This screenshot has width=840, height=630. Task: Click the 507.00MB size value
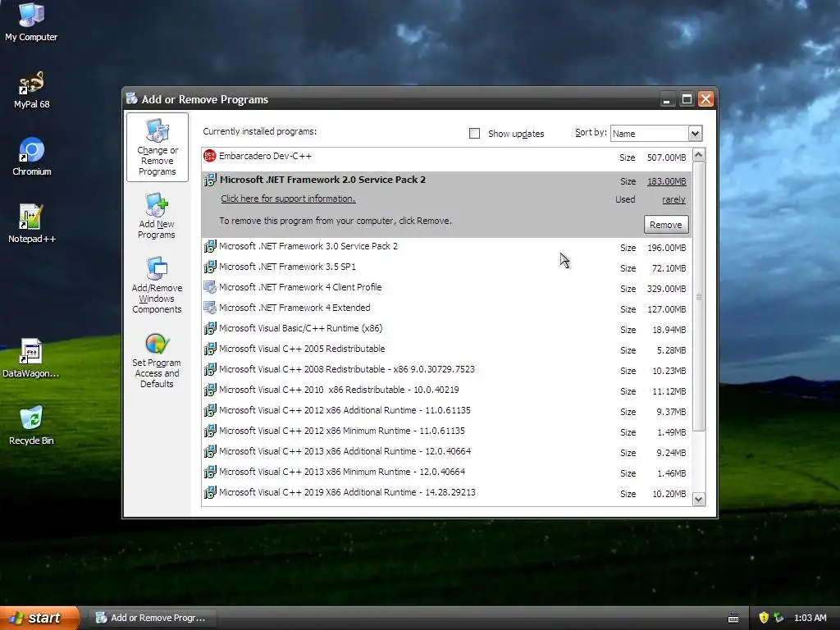click(x=666, y=157)
